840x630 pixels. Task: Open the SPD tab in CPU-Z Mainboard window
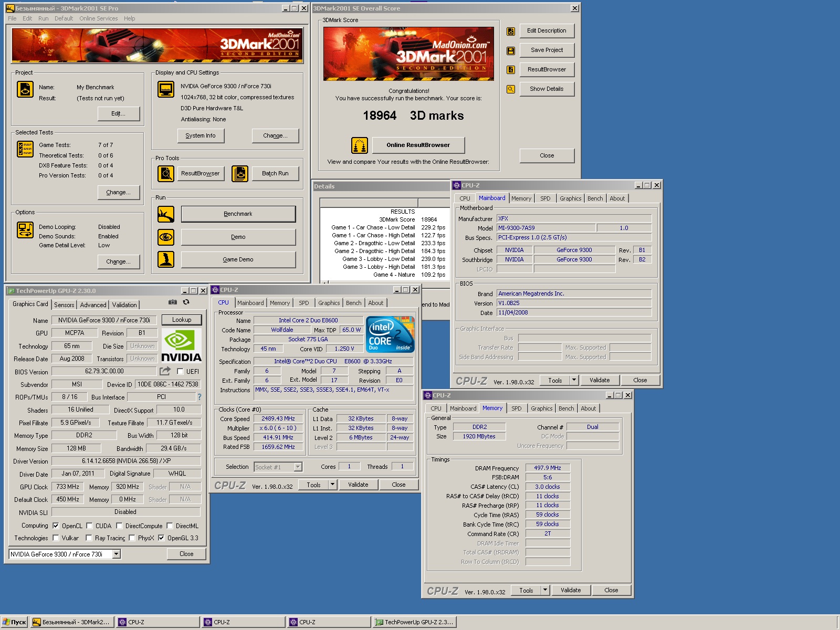tap(545, 198)
